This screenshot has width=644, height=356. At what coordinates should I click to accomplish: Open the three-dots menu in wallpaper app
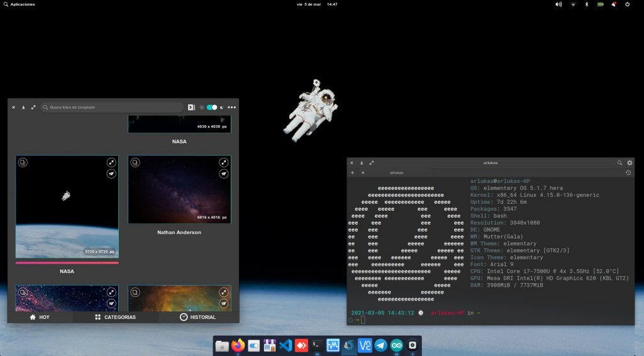231,108
